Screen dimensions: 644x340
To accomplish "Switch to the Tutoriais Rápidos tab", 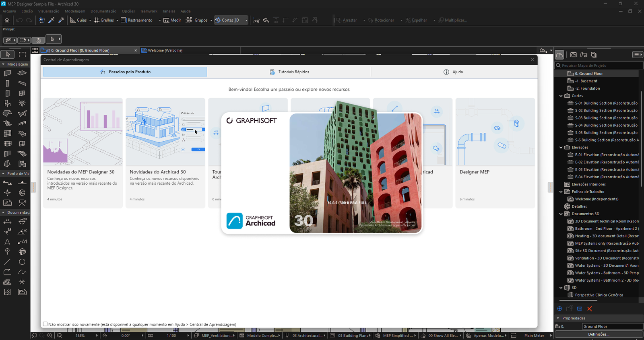I will [x=289, y=72].
